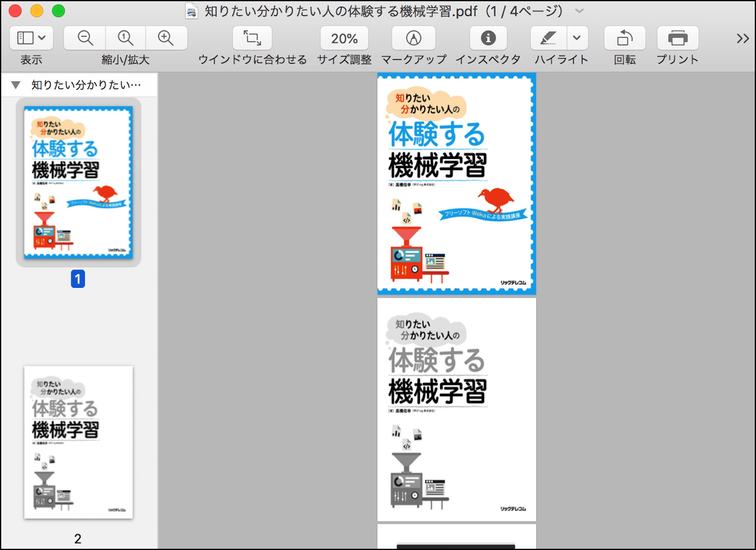Click the zoom out magnifier icon

[x=86, y=38]
